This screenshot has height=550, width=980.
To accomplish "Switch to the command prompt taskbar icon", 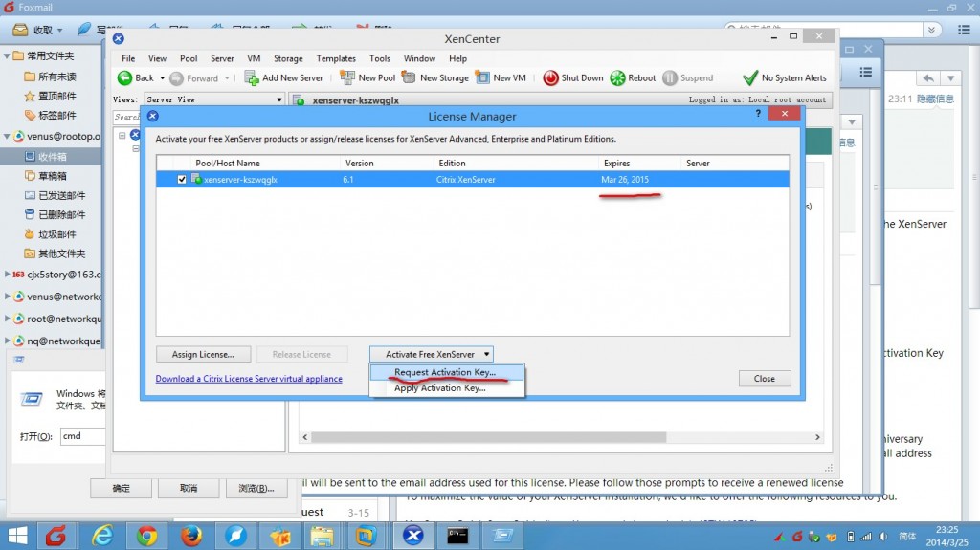I will 457,536.
